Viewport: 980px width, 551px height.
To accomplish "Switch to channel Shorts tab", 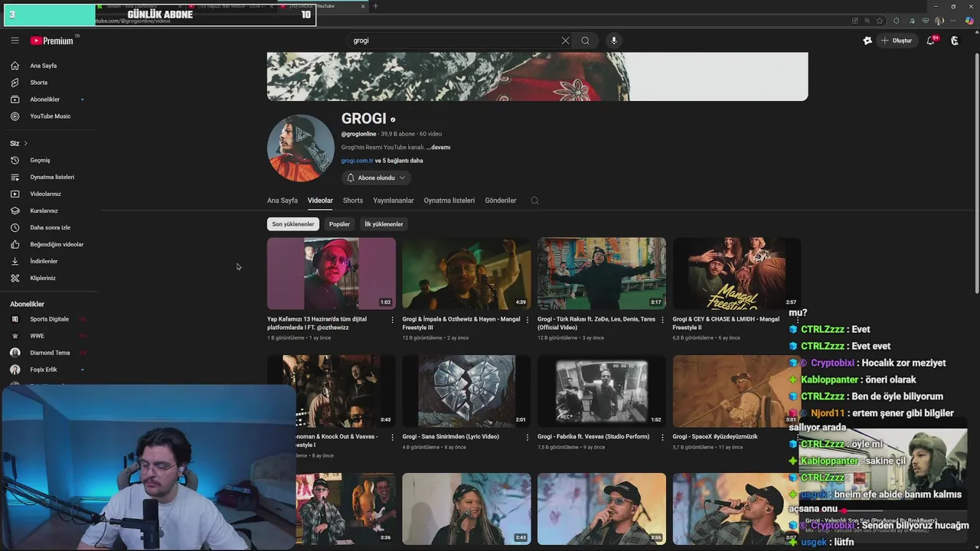I will click(x=353, y=201).
